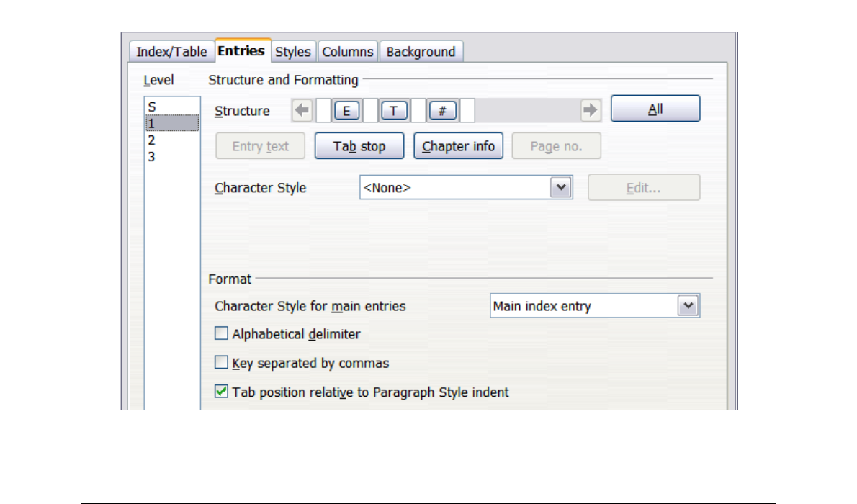Image resolution: width=857 pixels, height=504 pixels.
Task: Check Key separated by commas
Action: point(222,363)
